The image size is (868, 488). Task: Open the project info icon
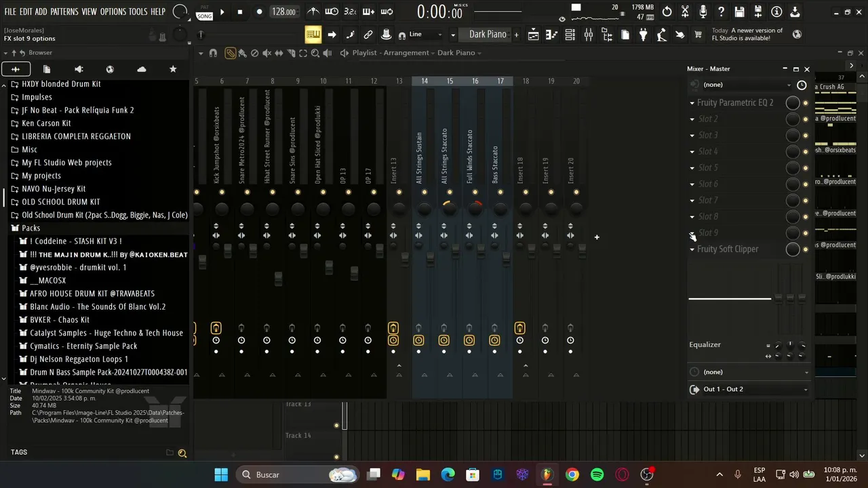[x=776, y=12]
